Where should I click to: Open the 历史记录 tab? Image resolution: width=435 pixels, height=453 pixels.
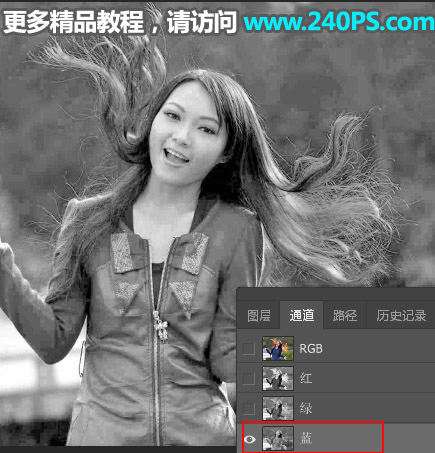[x=401, y=315]
